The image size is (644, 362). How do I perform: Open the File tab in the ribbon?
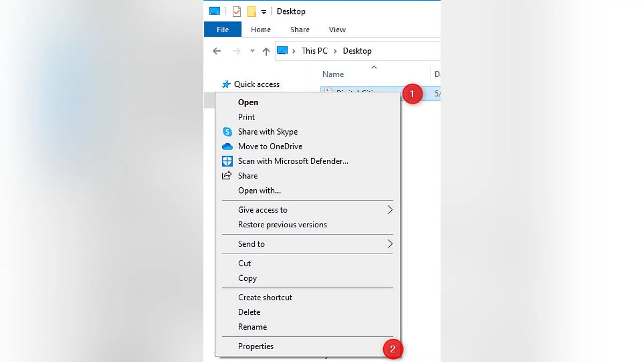click(x=223, y=29)
